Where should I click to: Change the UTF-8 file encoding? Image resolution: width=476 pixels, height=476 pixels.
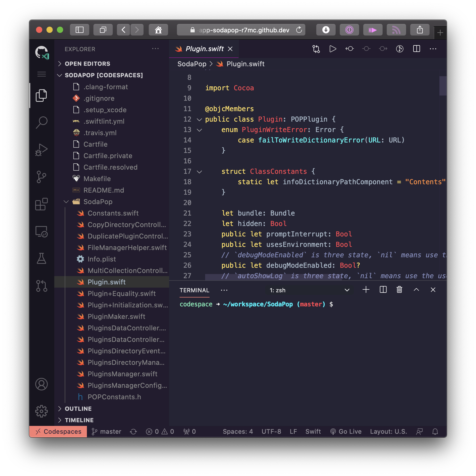[x=271, y=432]
